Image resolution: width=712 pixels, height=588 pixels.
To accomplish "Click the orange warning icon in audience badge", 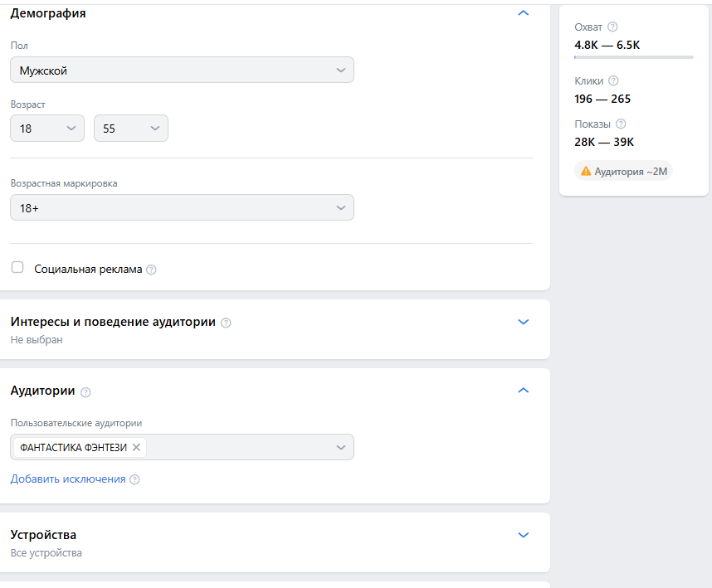I will pos(586,172).
